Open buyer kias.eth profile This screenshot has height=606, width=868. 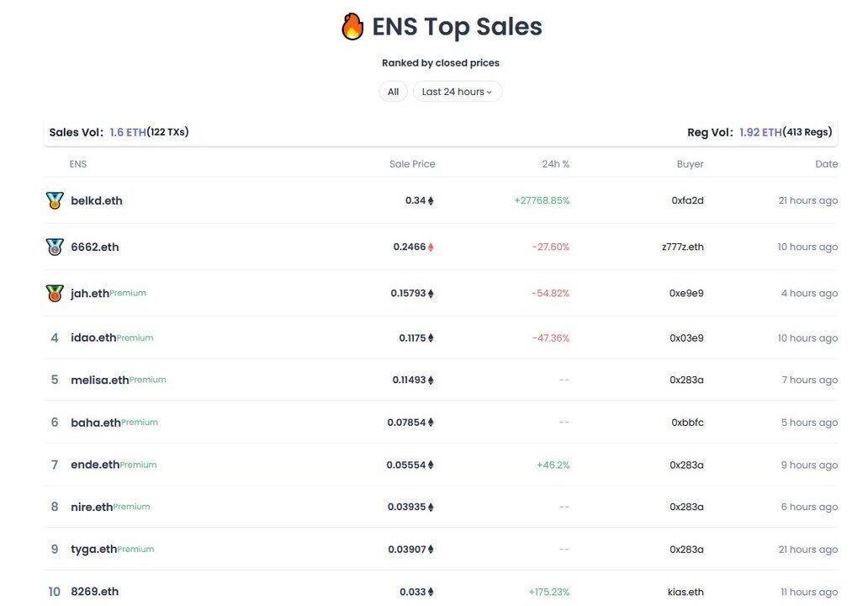click(x=685, y=593)
